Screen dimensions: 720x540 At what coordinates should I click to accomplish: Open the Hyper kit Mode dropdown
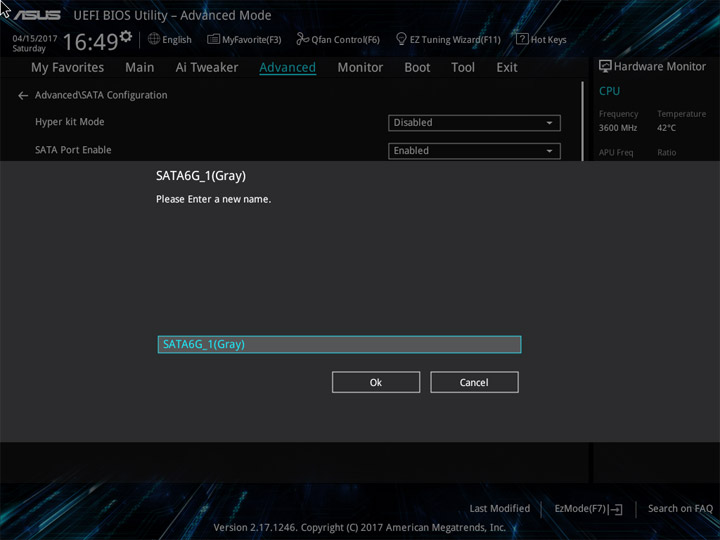coord(474,123)
